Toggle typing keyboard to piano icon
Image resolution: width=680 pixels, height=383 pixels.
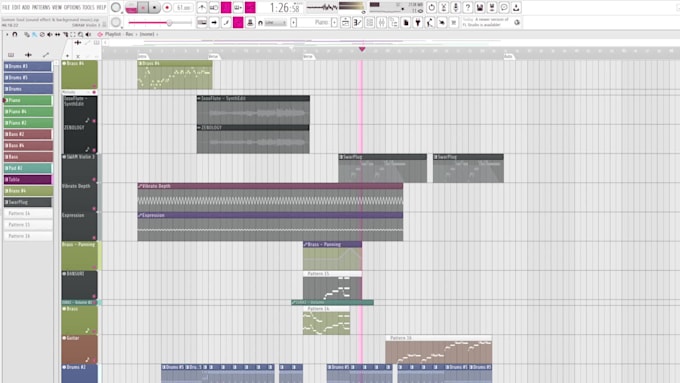pyautogui.click(x=202, y=23)
